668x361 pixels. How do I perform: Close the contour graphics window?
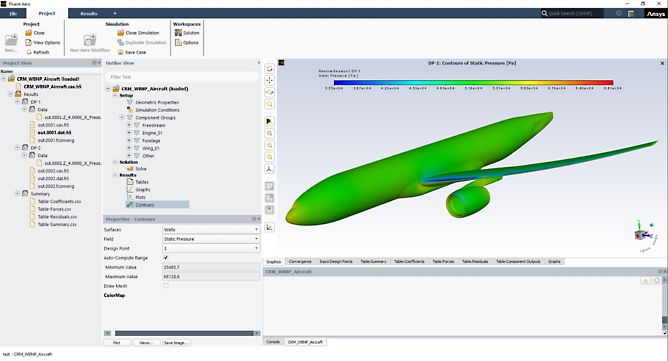[x=662, y=63]
